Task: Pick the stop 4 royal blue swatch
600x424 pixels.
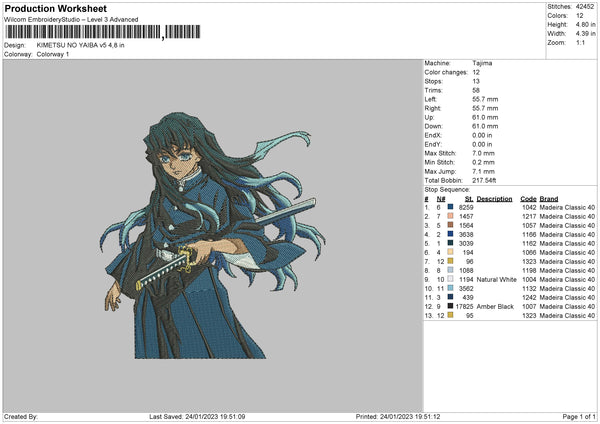Action: pos(450,234)
